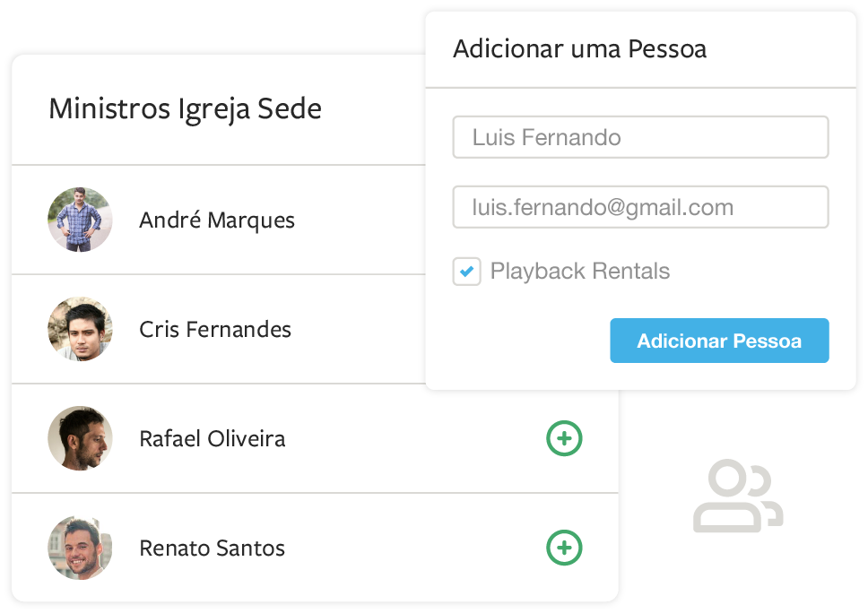The width and height of the screenshot is (868, 613).
Task: Click the gray people group icon
Action: [737, 497]
